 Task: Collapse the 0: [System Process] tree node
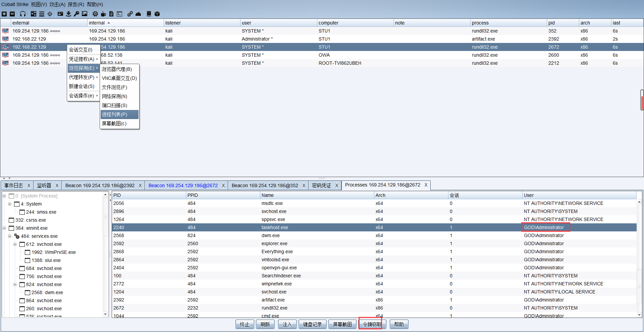tap(4, 196)
